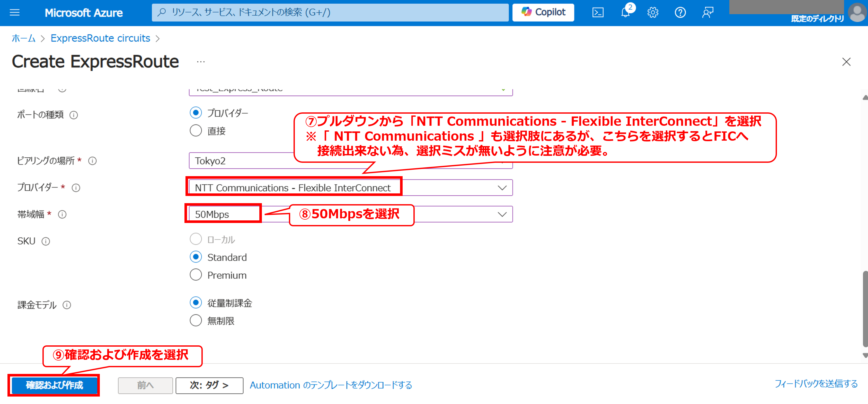This screenshot has width=868, height=404.
Task: Click the search magnifier icon
Action: pos(162,12)
